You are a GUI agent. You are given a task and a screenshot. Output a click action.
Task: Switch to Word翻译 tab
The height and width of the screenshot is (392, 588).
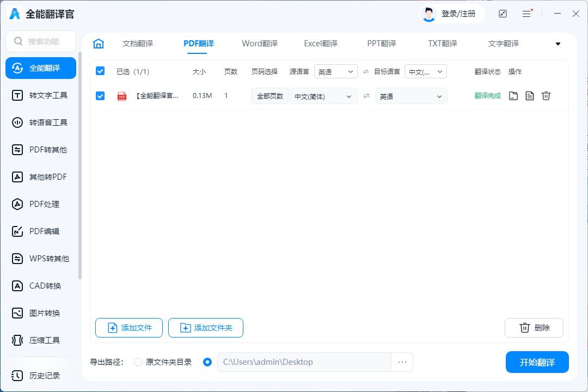[x=260, y=44]
